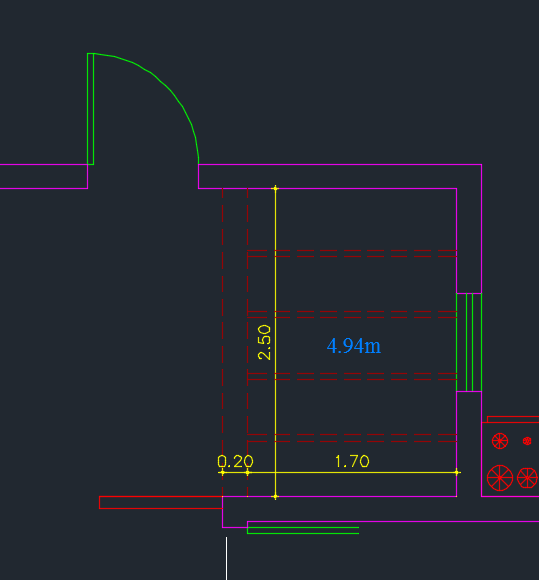The image size is (539, 580).
Task: Pick the red rectangle at bottom left
Action: (161, 502)
